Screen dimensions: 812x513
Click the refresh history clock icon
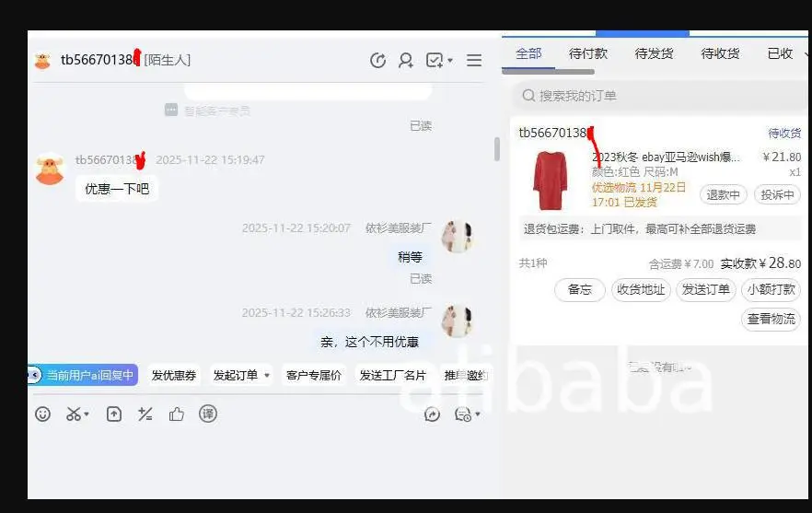pos(378,60)
